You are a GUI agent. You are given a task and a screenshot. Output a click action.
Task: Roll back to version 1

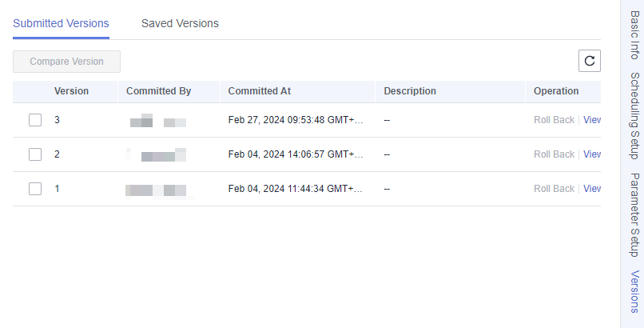point(554,189)
